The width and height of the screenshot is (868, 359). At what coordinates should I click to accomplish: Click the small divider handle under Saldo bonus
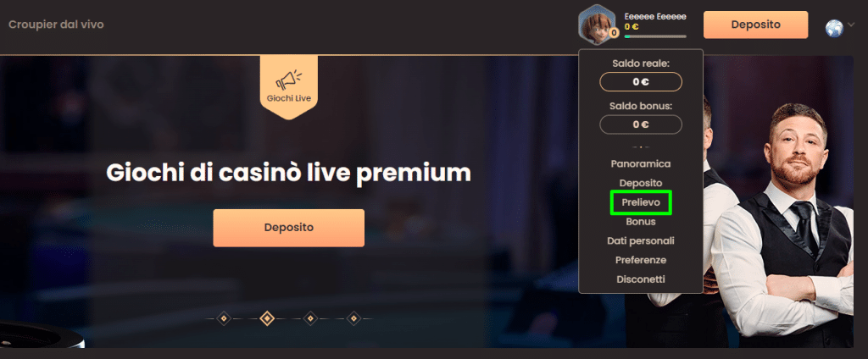[x=641, y=147]
